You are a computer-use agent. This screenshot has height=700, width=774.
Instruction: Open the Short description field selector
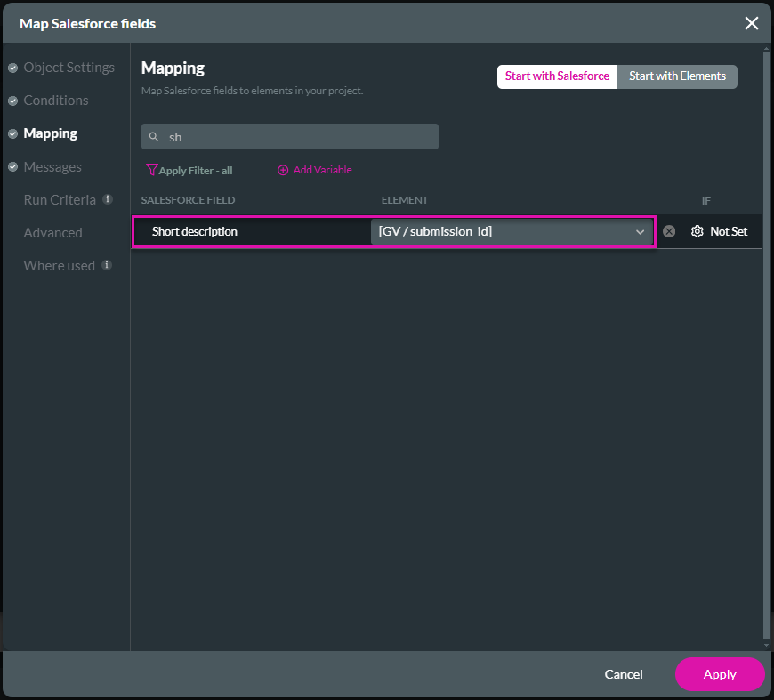pos(252,231)
